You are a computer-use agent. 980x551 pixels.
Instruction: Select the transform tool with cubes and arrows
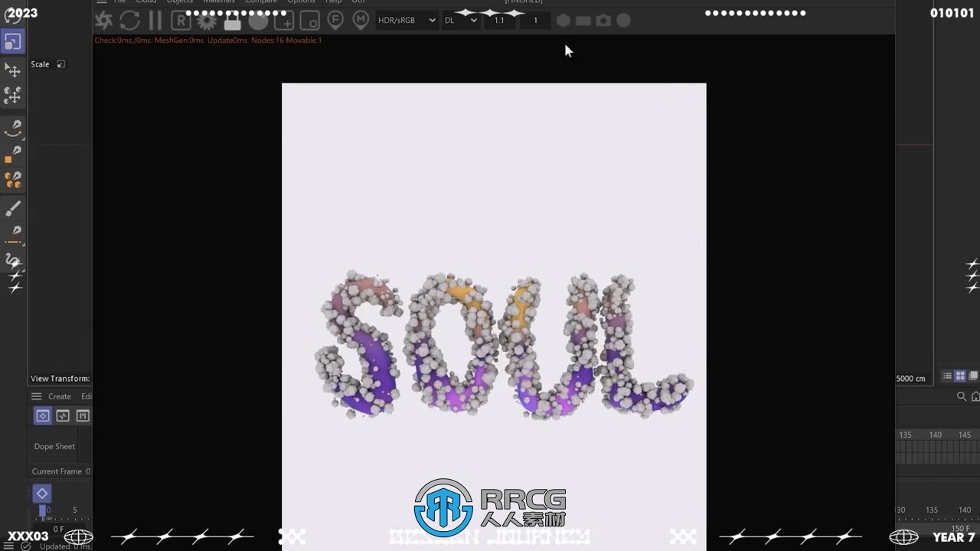click(13, 95)
